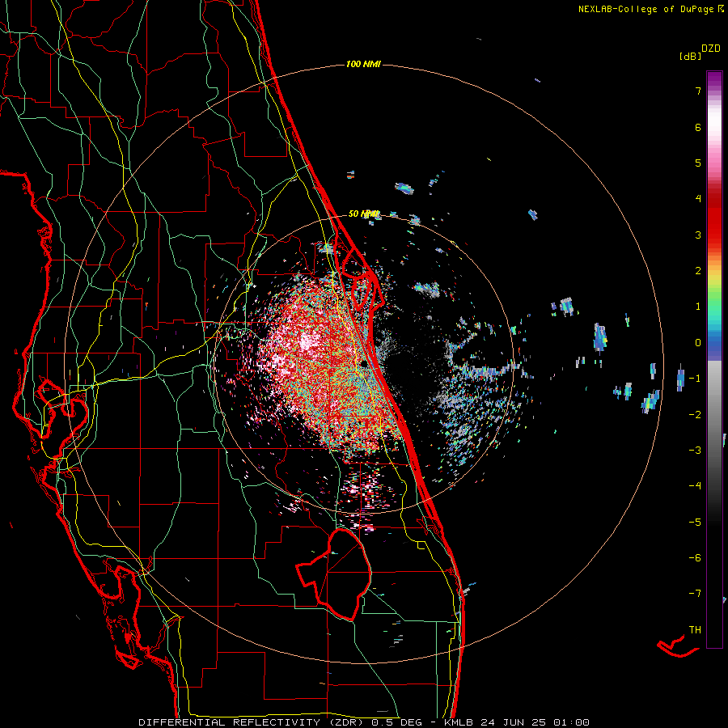Click the 7 value on the color scale
The image size is (728, 728).
[698, 91]
